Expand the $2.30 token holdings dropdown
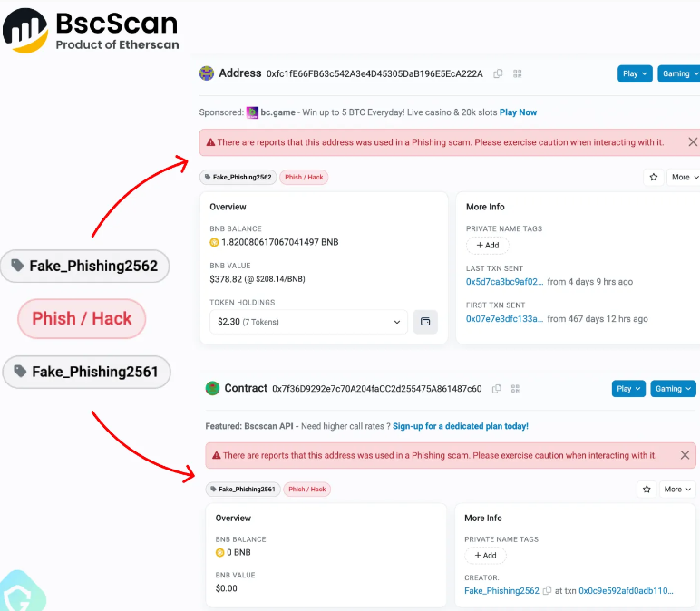 tap(308, 322)
